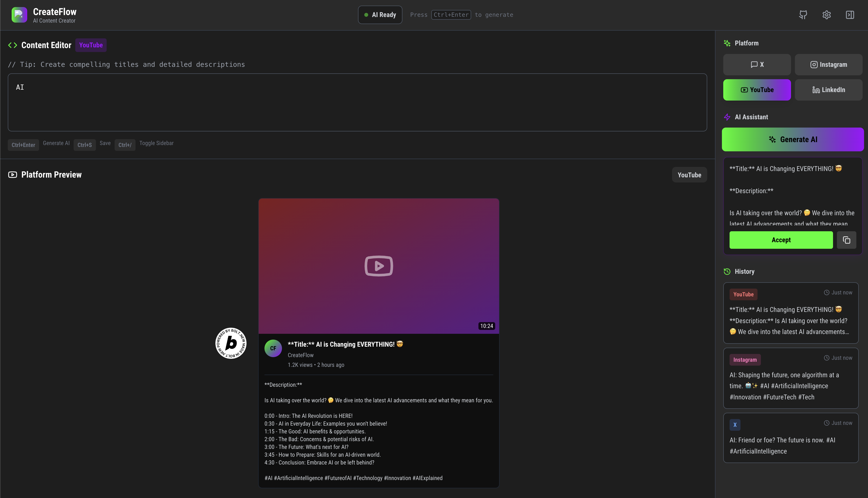The image size is (868, 498).
Task: Open the Instagram history entry
Action: coord(790,378)
